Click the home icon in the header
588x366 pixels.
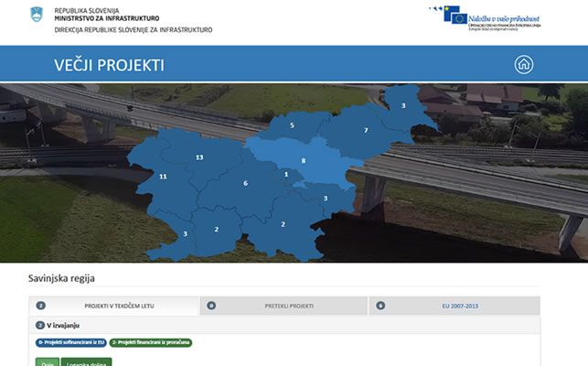[523, 65]
